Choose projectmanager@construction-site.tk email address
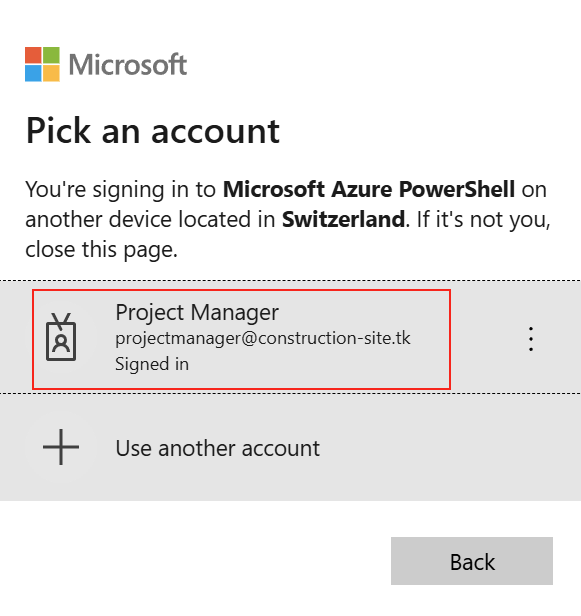The height and width of the screenshot is (616, 581). 263,339
